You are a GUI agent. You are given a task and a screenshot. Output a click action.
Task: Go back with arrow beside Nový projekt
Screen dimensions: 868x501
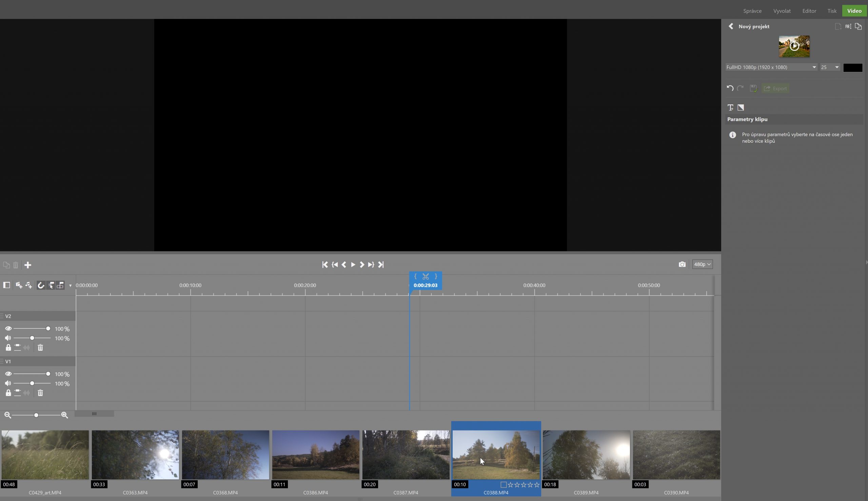tap(731, 26)
